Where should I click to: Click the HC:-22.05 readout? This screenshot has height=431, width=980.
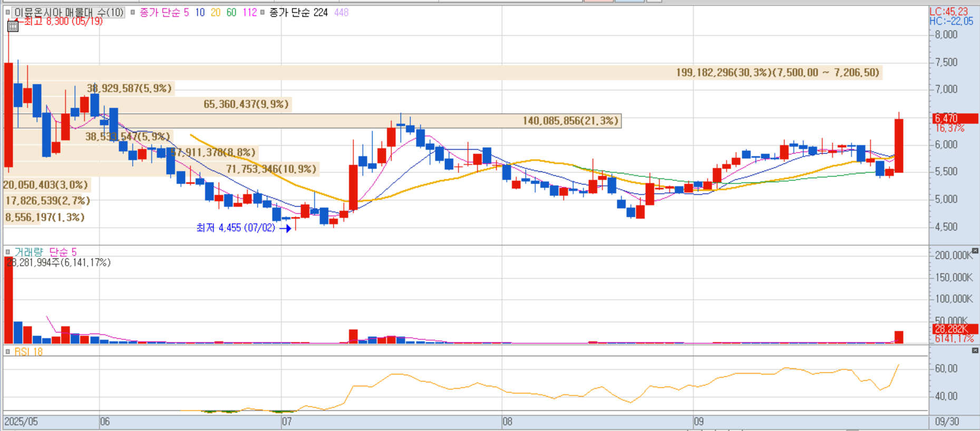coord(952,21)
